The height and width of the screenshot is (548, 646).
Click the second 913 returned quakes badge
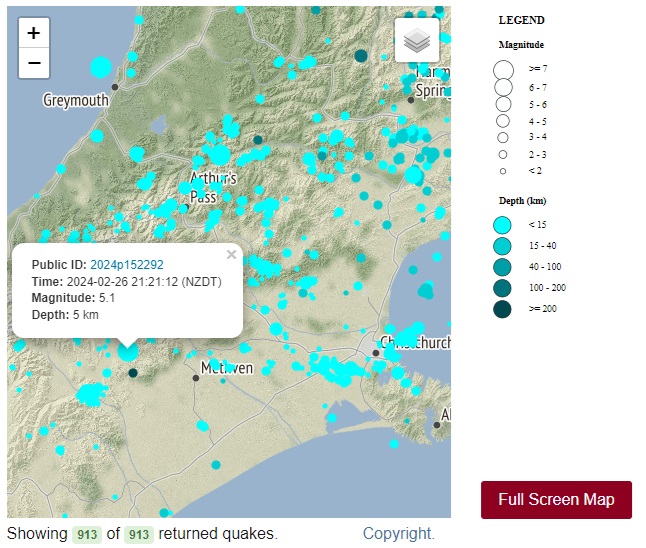tap(139, 534)
